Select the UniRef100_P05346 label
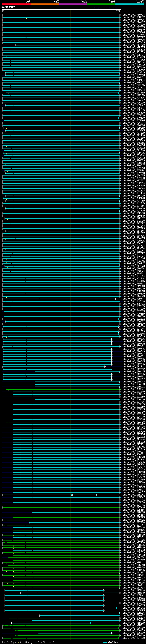146x644 pixels. 134,32
